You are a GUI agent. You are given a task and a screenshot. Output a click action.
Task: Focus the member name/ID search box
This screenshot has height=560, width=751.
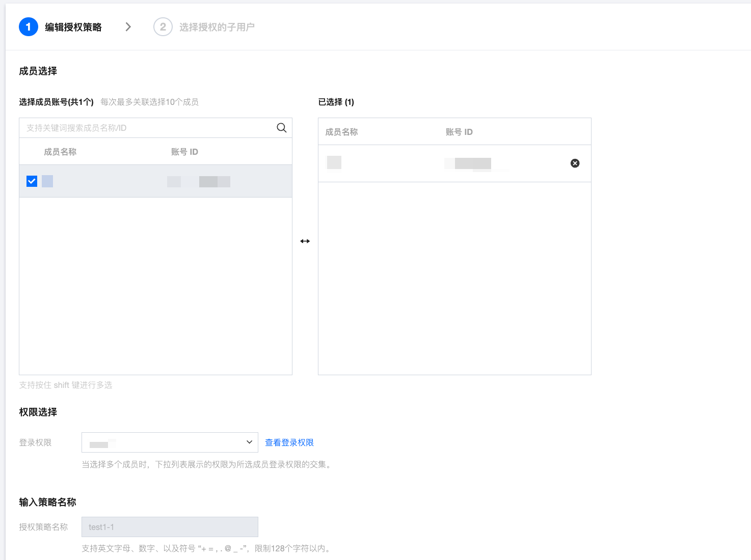[148, 128]
